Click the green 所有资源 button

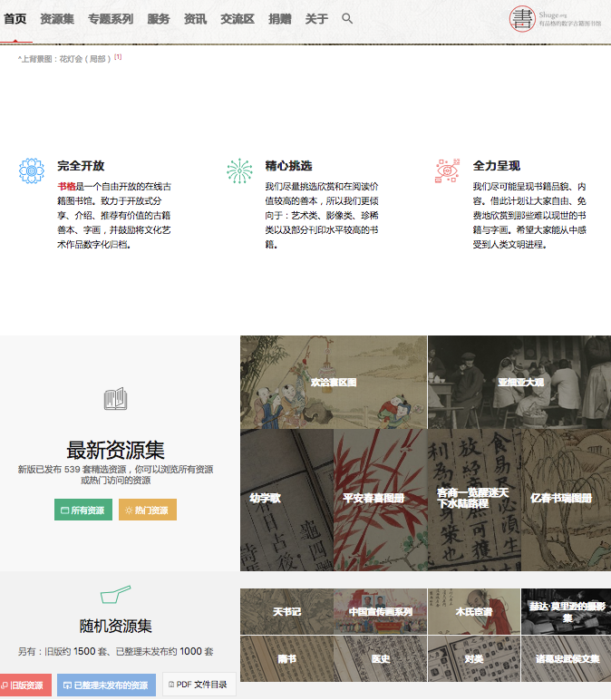click(83, 510)
